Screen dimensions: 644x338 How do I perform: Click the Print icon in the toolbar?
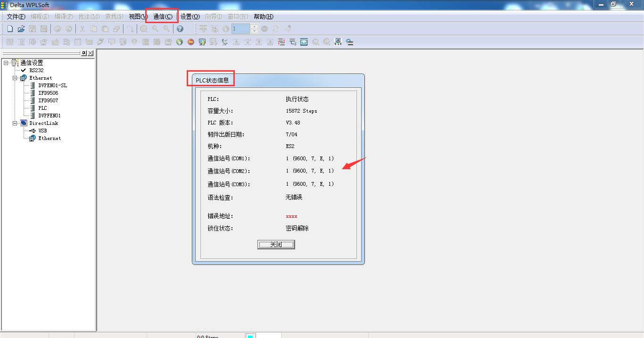44,29
